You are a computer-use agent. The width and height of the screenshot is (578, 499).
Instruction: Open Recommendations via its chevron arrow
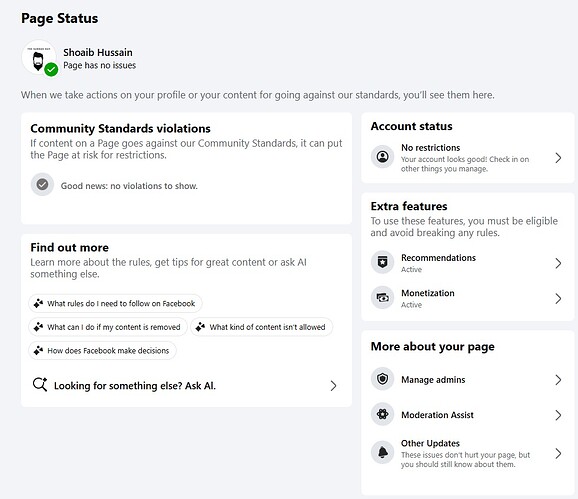coord(558,263)
